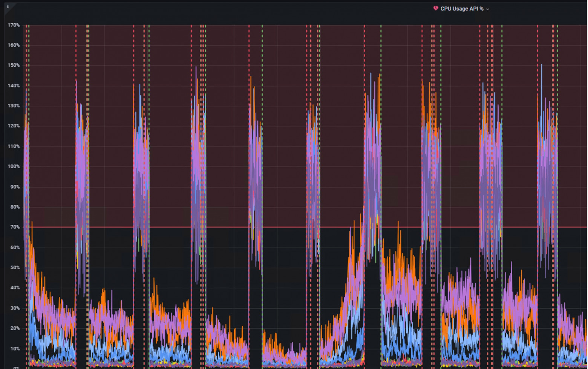Open the panel info corner icon
This screenshot has height=369, width=588.
[8, 6]
